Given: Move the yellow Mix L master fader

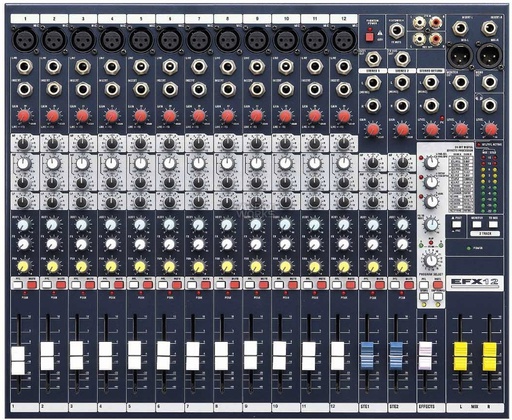Looking at the screenshot, I should pos(461,357).
